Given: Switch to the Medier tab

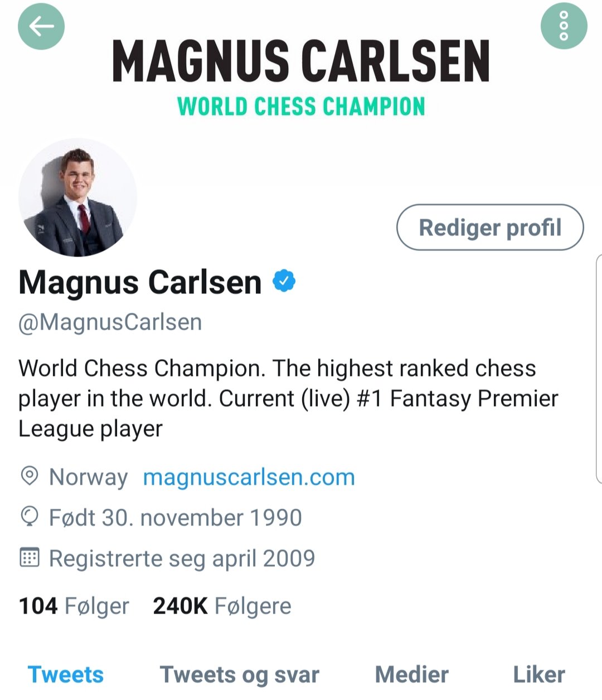Looking at the screenshot, I should (x=412, y=674).
